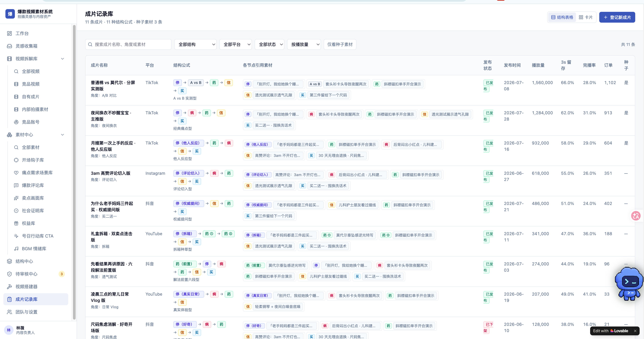Click the 已下架 status tag
The image size is (644, 339).
(x=488, y=328)
